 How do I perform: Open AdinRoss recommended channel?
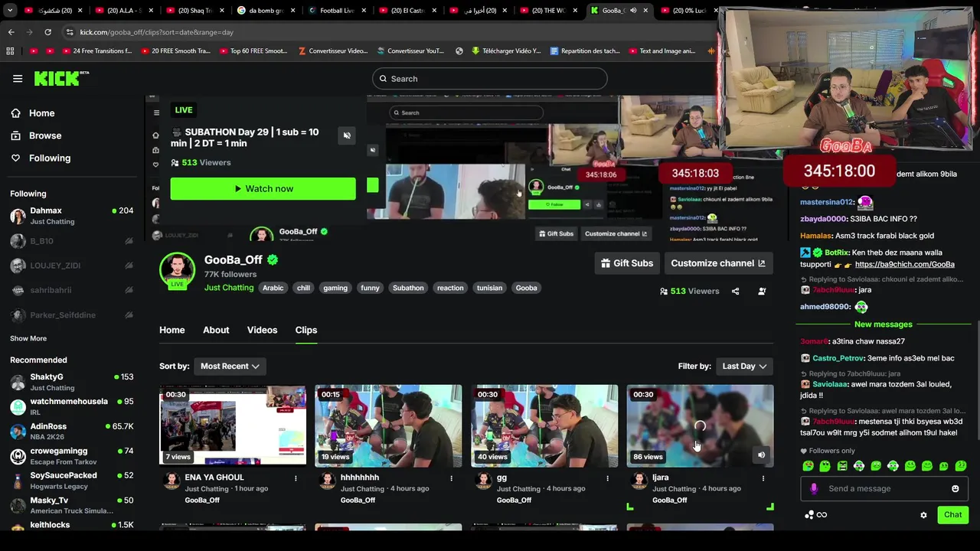[x=72, y=431]
